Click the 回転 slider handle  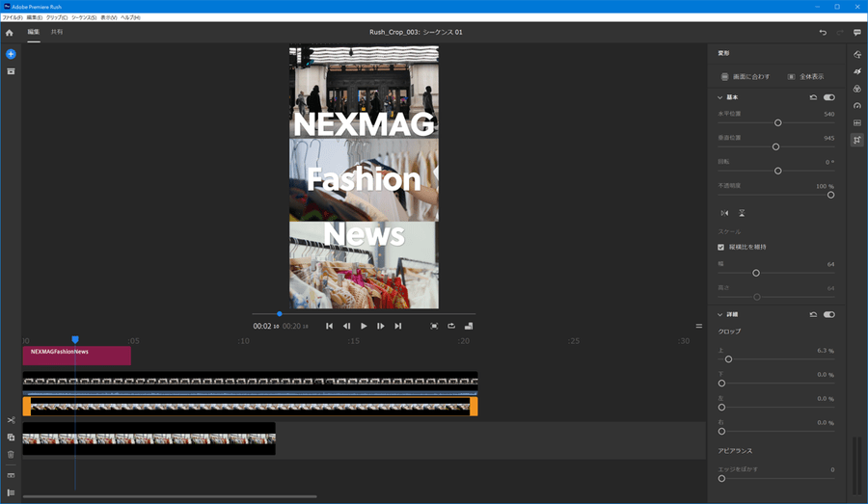point(777,171)
